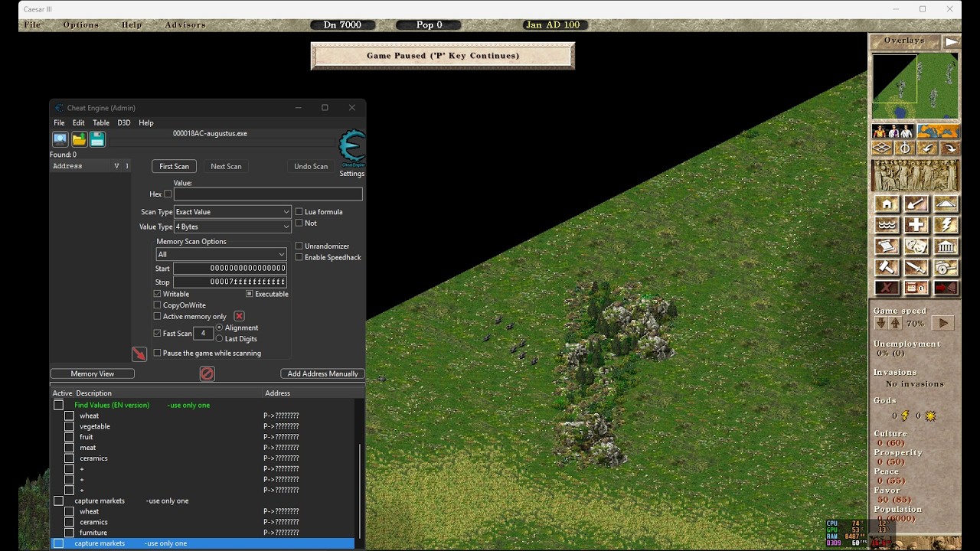Image resolution: width=980 pixels, height=551 pixels.
Task: Open the Options menu in Caesar III
Action: coord(81,25)
